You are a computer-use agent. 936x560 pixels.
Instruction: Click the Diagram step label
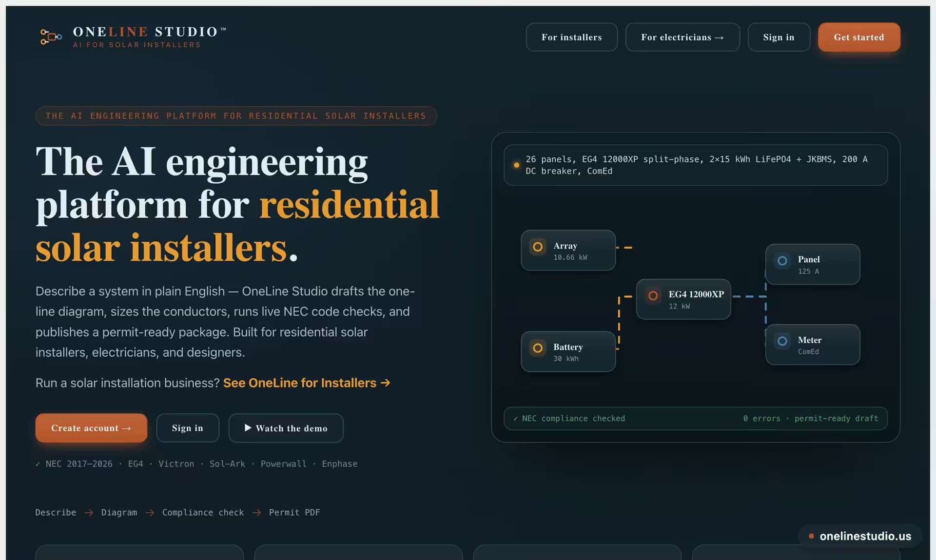coord(119,513)
